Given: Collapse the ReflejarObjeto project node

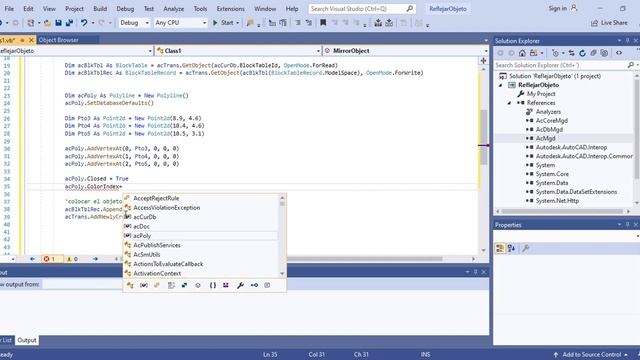Looking at the screenshot, I should tap(501, 85).
